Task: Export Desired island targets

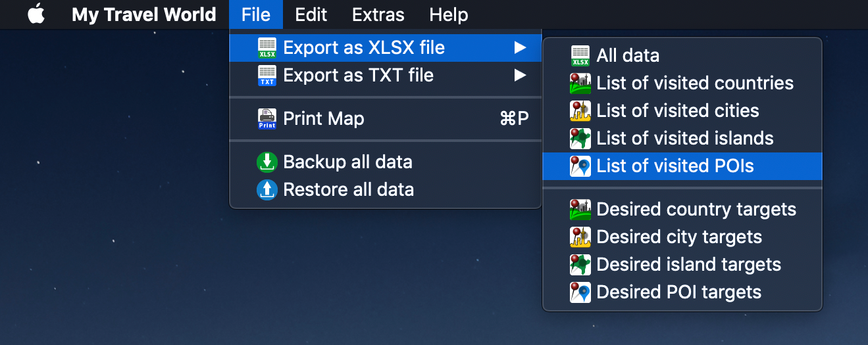Action: [x=682, y=265]
